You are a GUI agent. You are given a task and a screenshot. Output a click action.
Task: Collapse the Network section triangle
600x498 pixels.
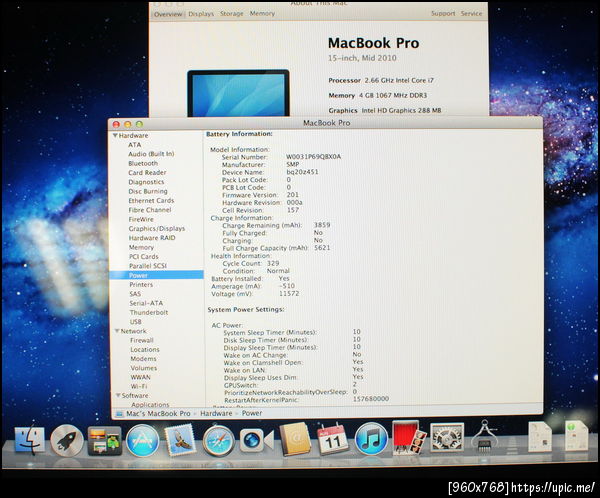(117, 331)
